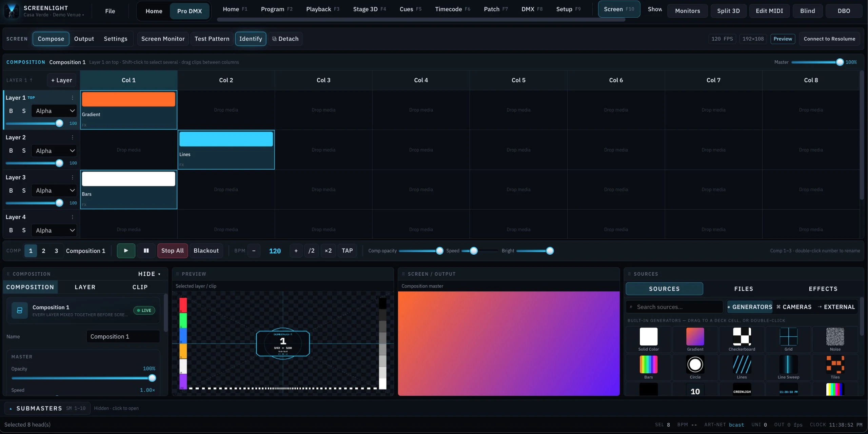Screen dimensions: 868x434
Task: Toggle Solo (S) on Layer 3
Action: click(24, 191)
